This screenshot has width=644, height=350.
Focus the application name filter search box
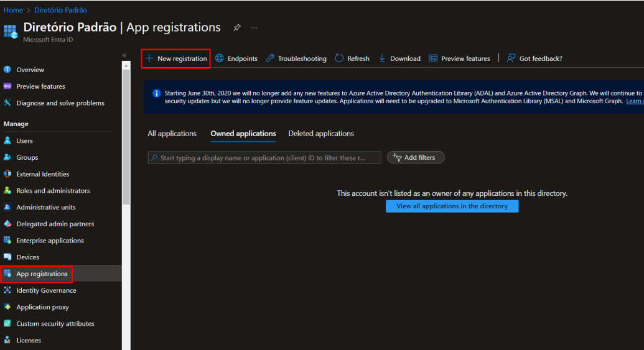(264, 157)
